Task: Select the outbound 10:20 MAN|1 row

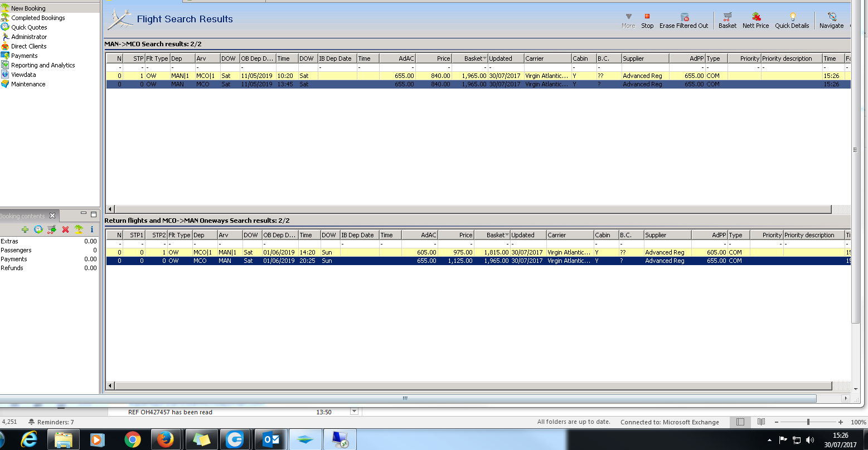Action: [478, 76]
